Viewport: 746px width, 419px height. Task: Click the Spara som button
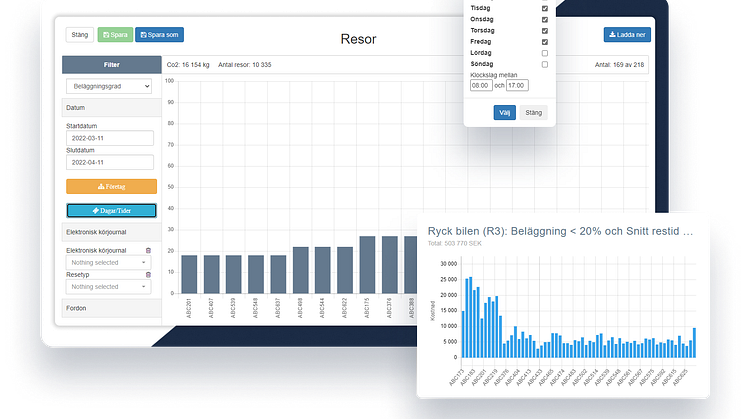(159, 35)
